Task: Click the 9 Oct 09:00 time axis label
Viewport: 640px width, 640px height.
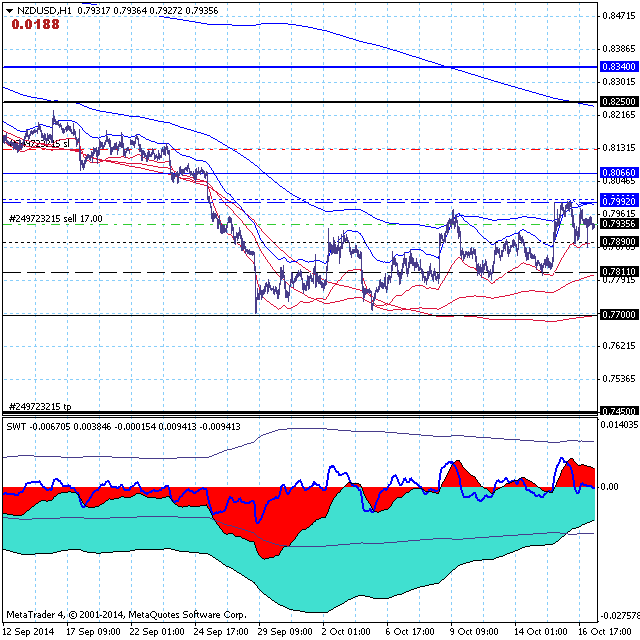Action: pos(474,632)
